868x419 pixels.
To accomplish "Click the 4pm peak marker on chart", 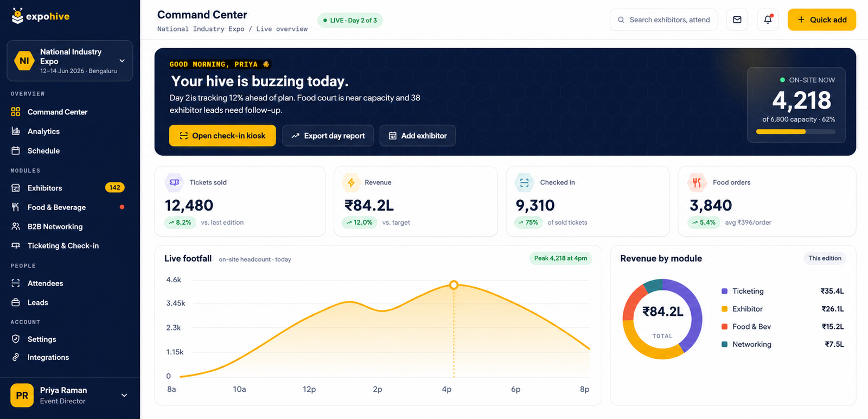I will pyautogui.click(x=454, y=285).
